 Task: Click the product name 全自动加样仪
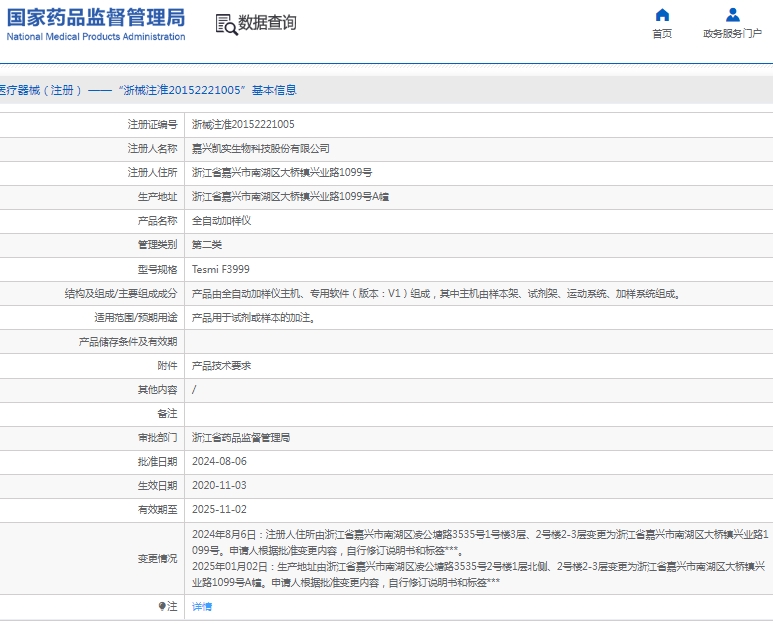tap(221, 221)
